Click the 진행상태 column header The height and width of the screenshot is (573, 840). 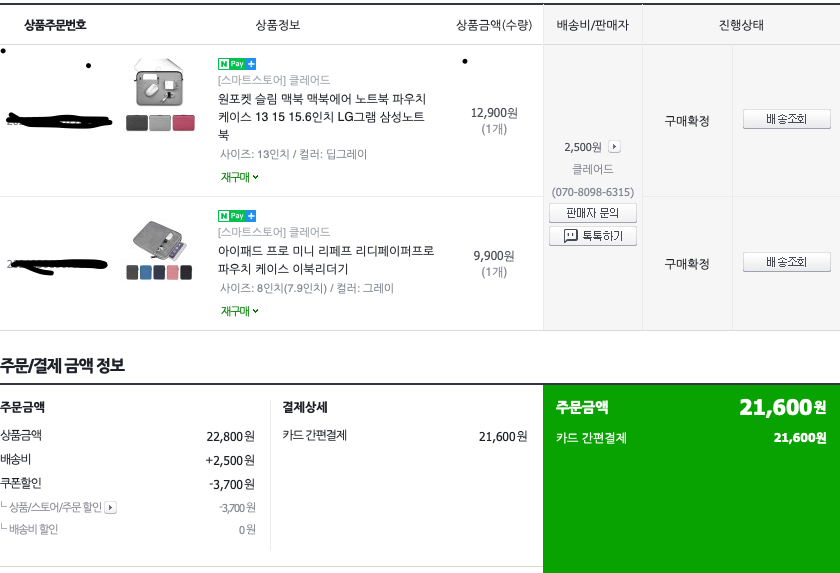click(x=741, y=25)
